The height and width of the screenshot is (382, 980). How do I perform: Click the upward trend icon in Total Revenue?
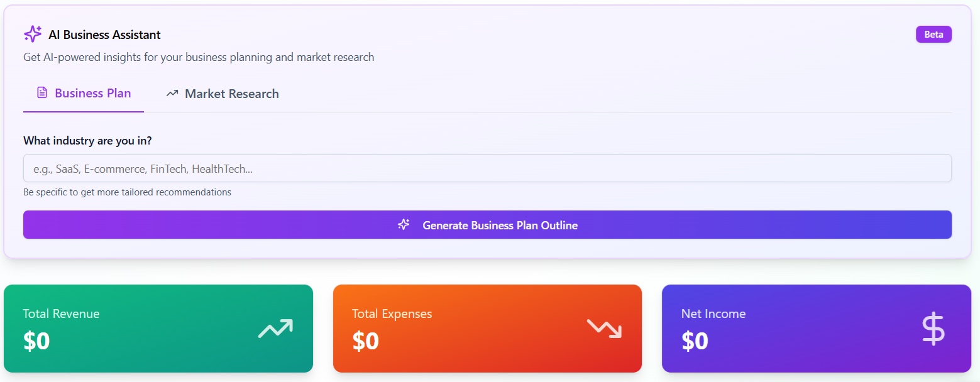pyautogui.click(x=275, y=328)
